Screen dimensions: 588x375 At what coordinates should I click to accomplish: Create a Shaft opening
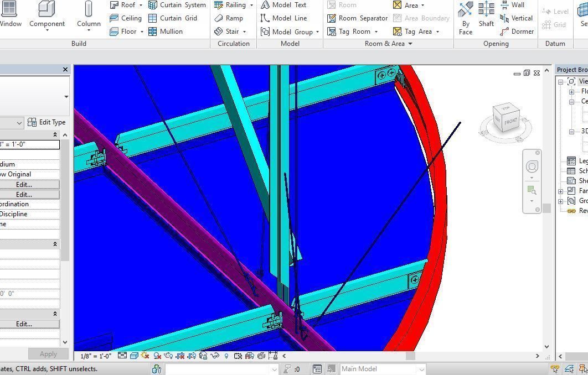click(486, 18)
